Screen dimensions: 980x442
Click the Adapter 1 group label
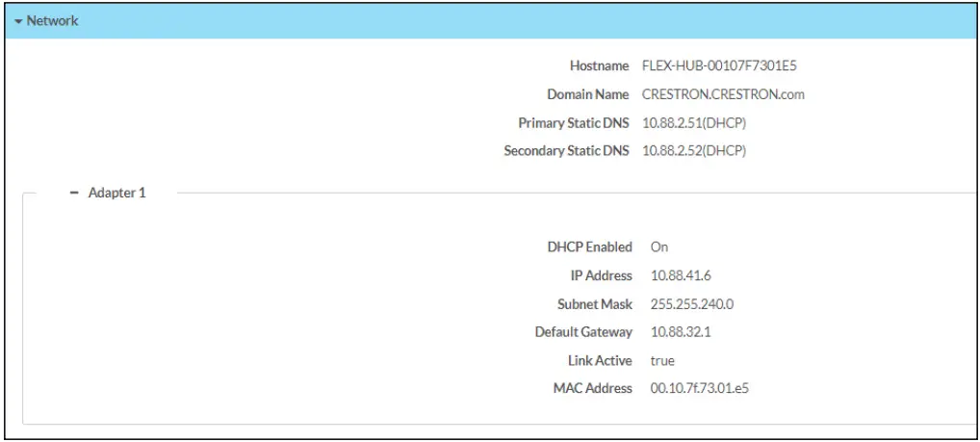click(116, 193)
